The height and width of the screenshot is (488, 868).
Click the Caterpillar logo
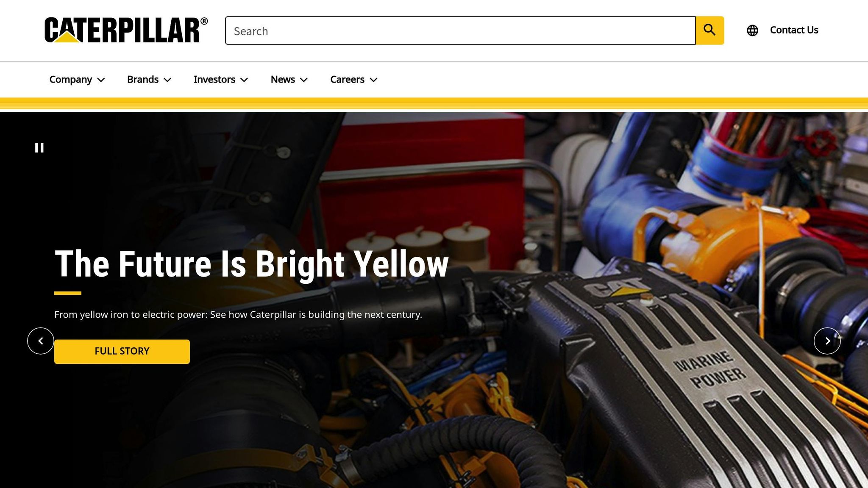pyautogui.click(x=126, y=30)
